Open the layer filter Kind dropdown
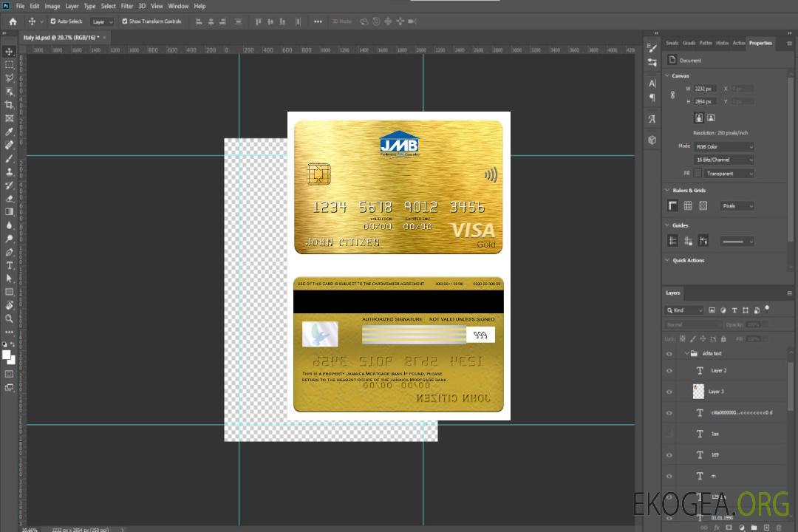The width and height of the screenshot is (798, 532). (684, 310)
